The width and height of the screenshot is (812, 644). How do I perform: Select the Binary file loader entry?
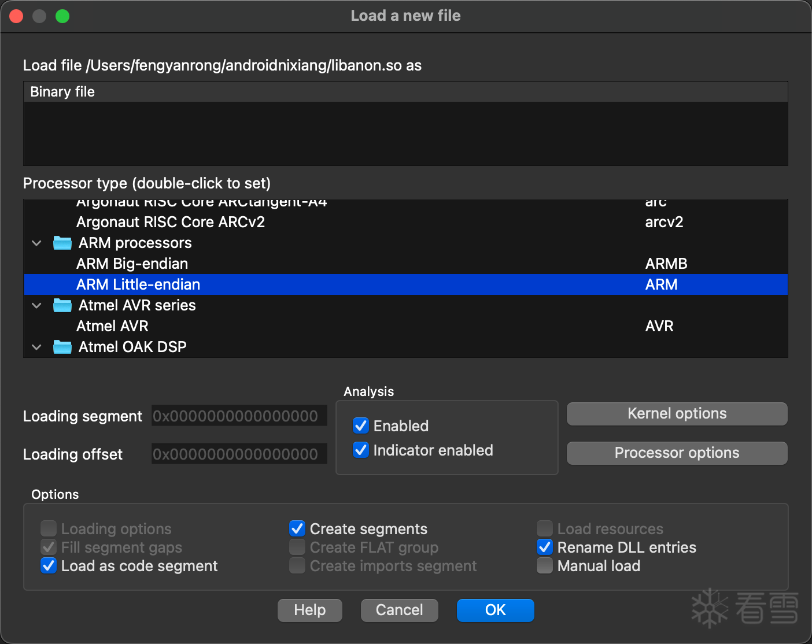[x=62, y=92]
